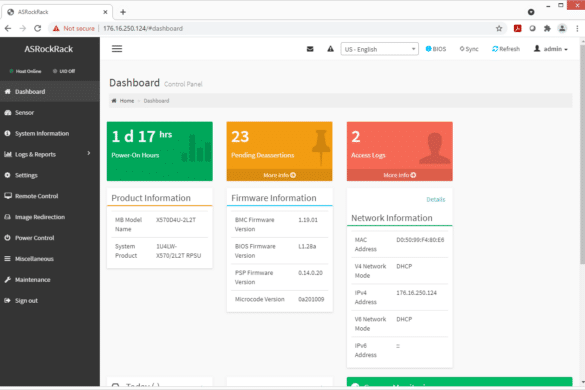Open the warning alerts triangle icon
Viewport: 585px width, 390px height.
click(330, 49)
